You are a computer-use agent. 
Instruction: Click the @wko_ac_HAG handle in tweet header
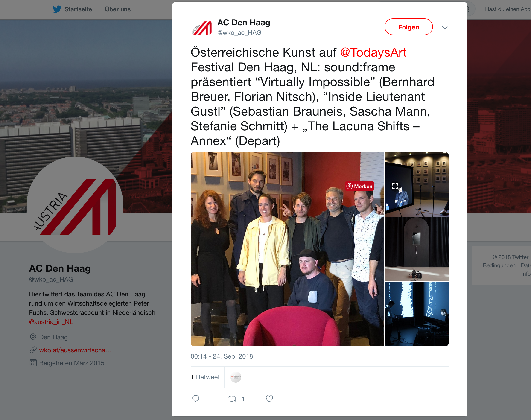239,32
